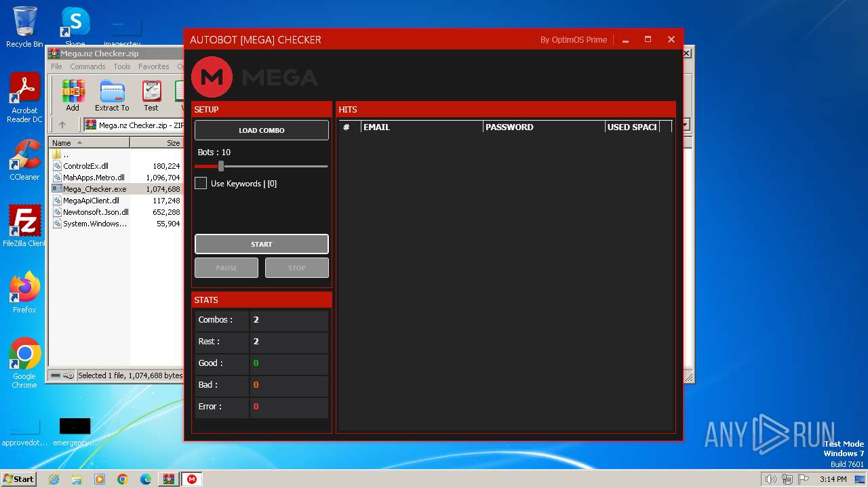
Task: Open the Favorites menu in WinRAR
Action: [x=154, y=66]
